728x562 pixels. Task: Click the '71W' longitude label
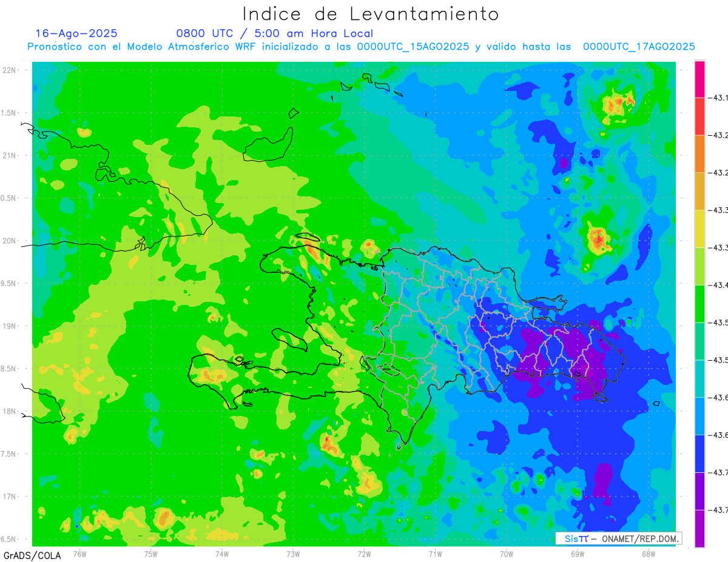(x=435, y=554)
